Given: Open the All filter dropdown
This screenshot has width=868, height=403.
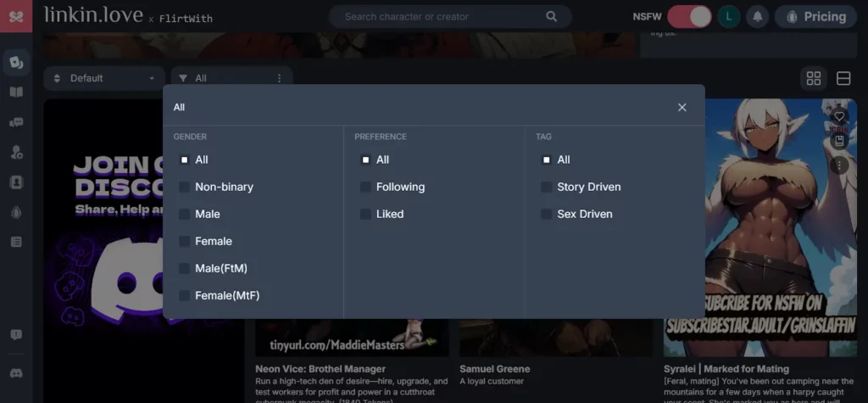Looking at the screenshot, I should [231, 79].
